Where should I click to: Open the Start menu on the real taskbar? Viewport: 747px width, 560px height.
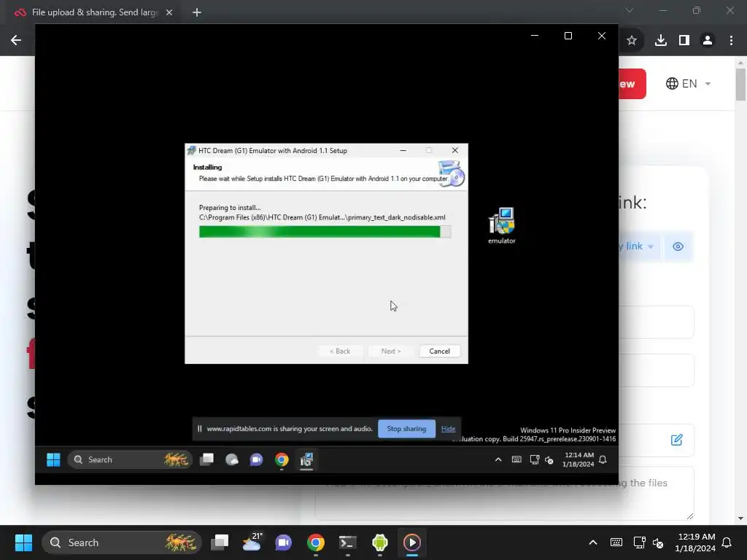pos(23,542)
